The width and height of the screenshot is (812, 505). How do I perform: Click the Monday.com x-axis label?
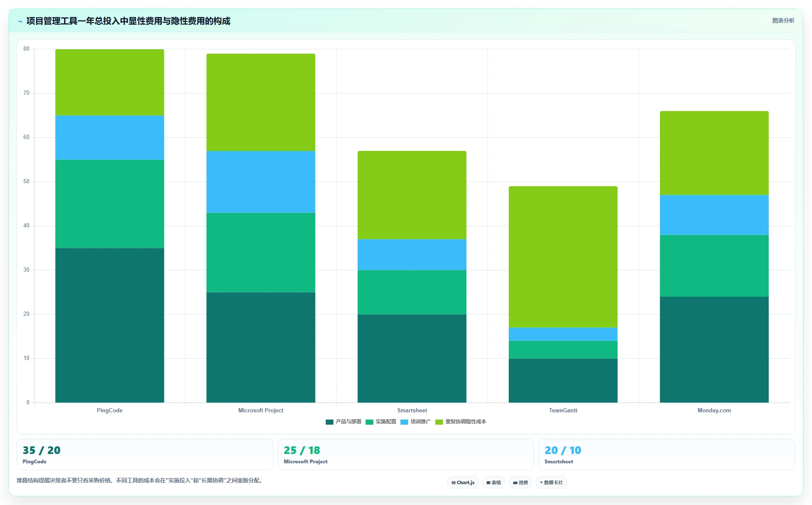[x=714, y=410]
